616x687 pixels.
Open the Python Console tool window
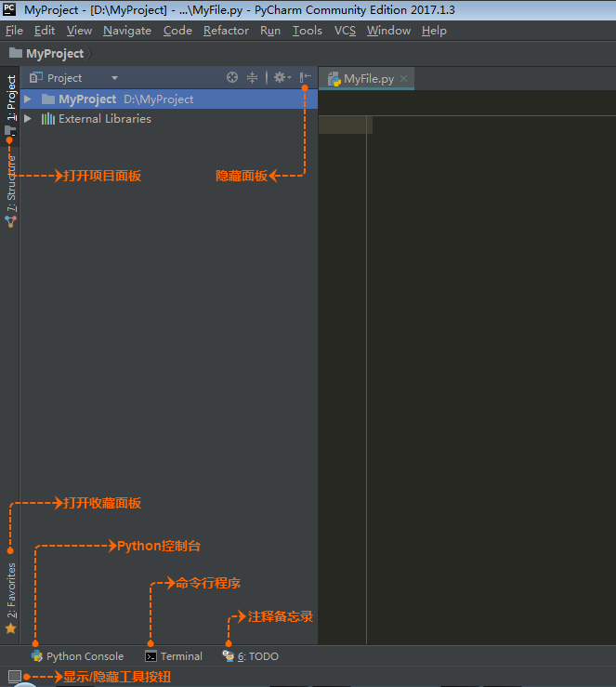click(77, 656)
